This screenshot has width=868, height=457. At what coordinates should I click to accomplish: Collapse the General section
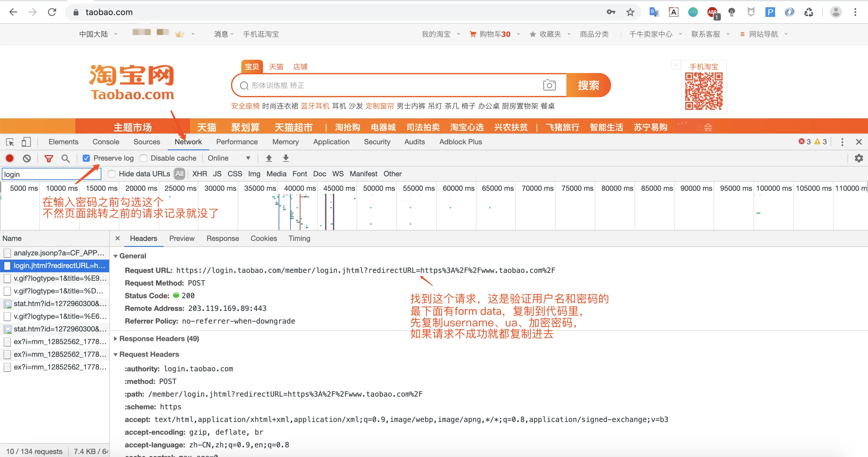[116, 256]
